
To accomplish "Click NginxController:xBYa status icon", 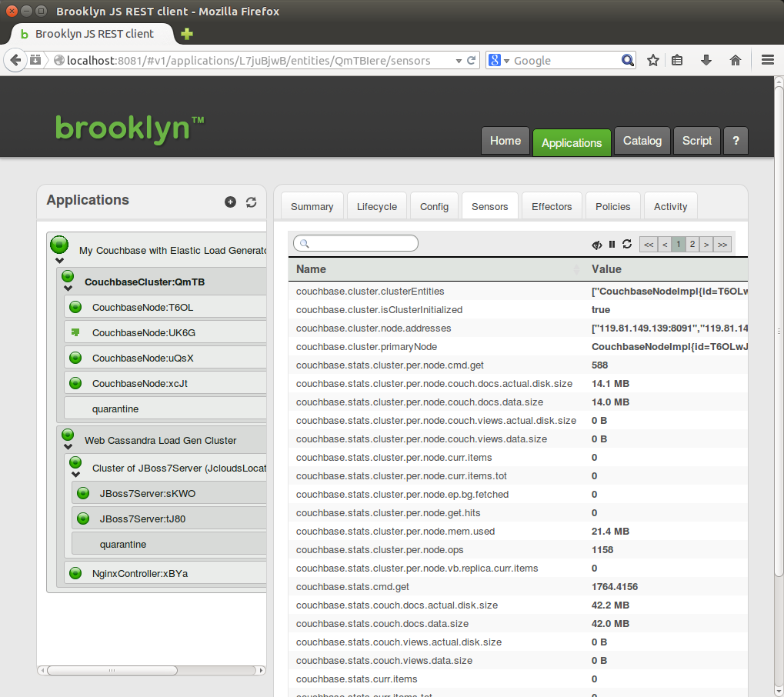I will coord(75,573).
